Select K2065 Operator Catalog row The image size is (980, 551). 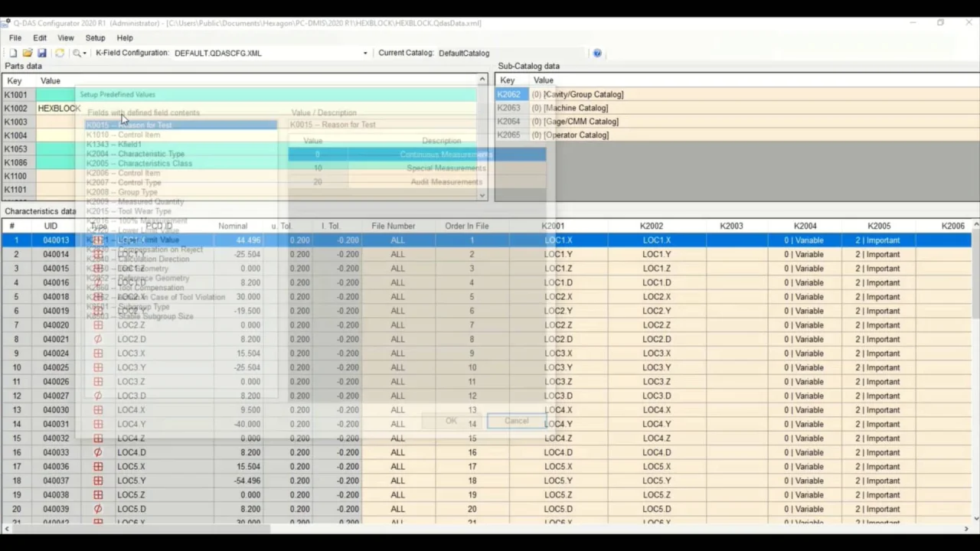pos(737,135)
